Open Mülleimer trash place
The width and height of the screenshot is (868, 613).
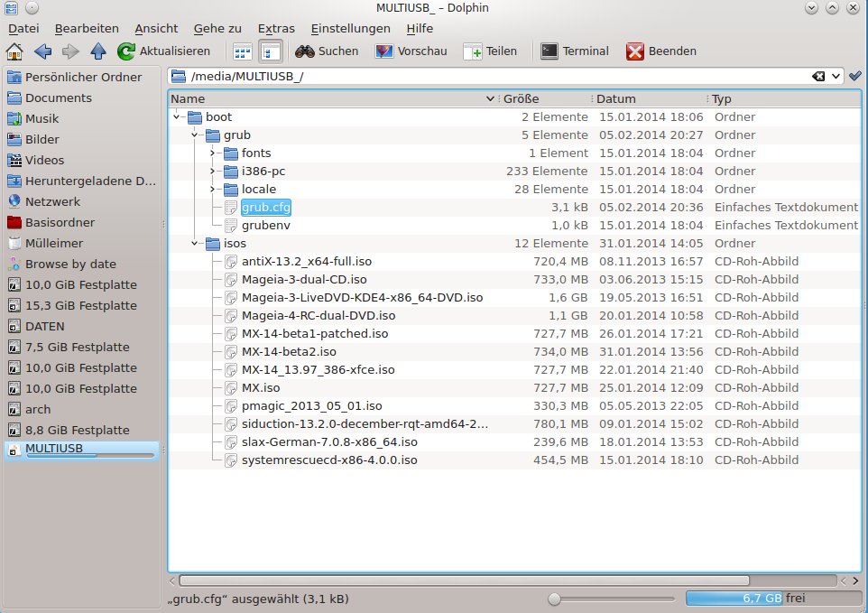[x=82, y=243]
